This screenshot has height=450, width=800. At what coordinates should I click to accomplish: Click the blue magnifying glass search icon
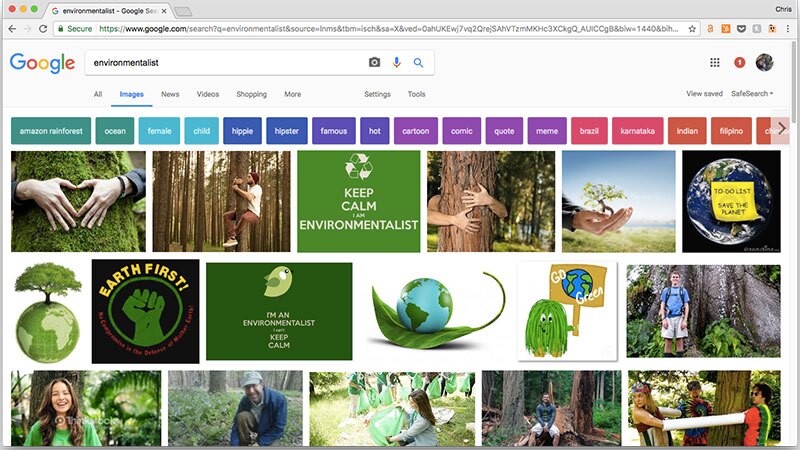[418, 63]
